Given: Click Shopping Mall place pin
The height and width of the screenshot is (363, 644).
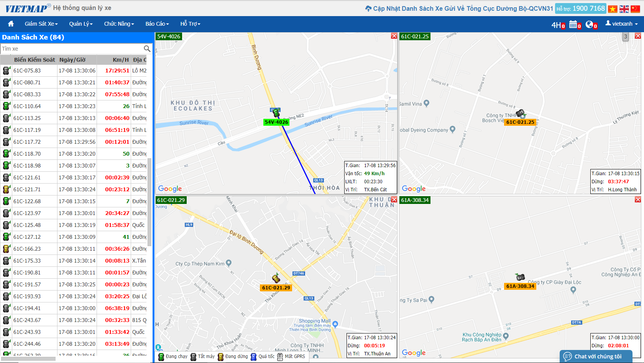Looking at the screenshot, I should [335, 324].
